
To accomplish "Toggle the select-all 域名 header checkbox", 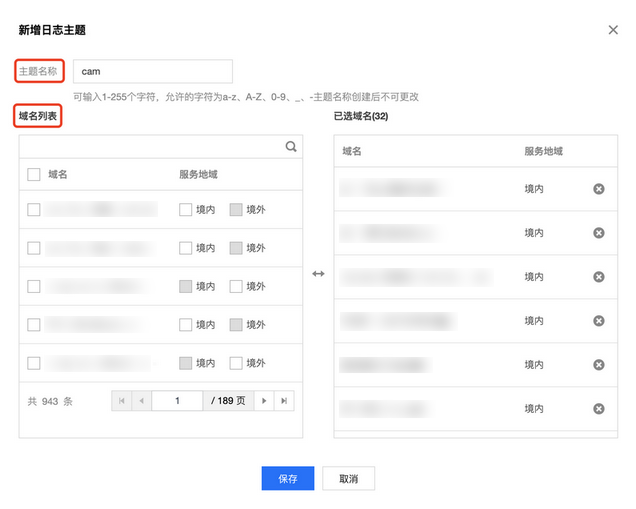I will click(34, 175).
